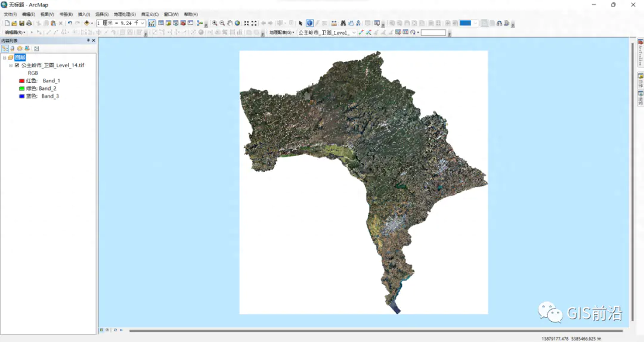Click the Full Extent globe icon
This screenshot has height=342, width=644.
click(x=237, y=23)
